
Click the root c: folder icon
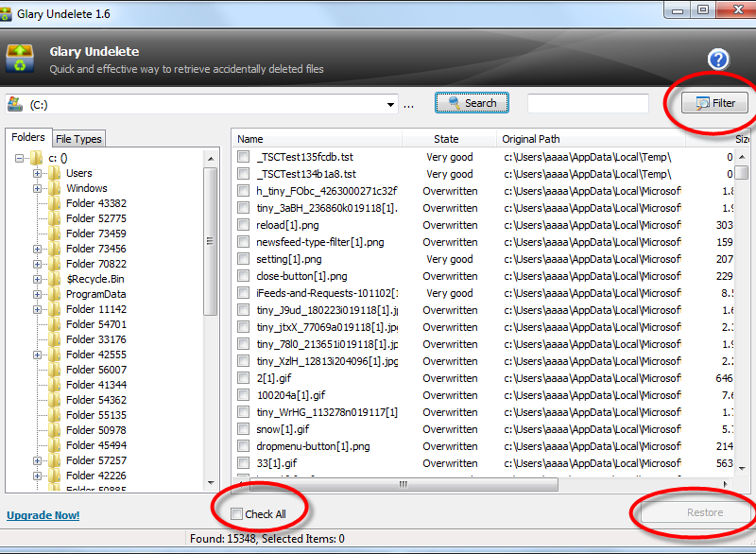(x=37, y=158)
